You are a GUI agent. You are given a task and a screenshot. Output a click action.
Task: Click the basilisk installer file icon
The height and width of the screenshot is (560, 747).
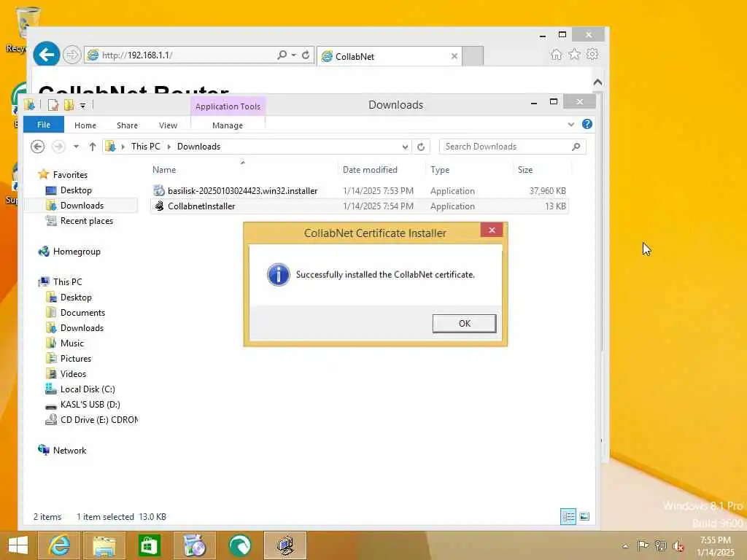pos(159,191)
